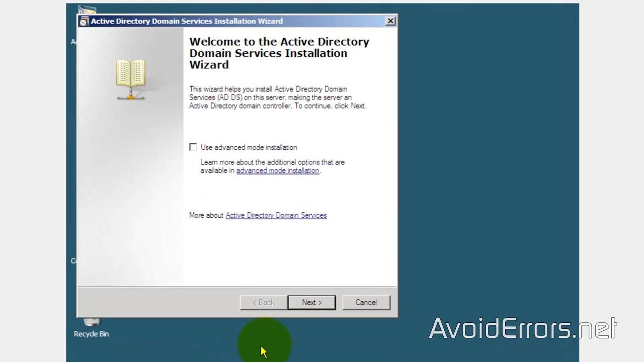Click the 'This wizard helps you install' paragraph
This screenshot has height=362, width=644.
(x=278, y=98)
